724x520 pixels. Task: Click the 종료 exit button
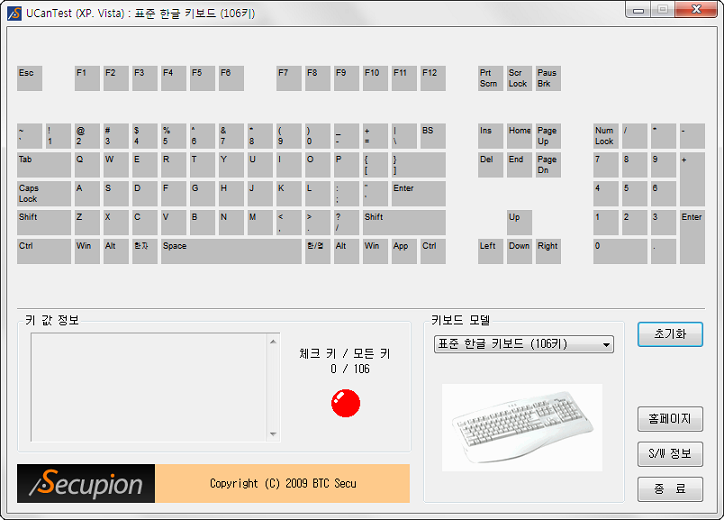click(670, 489)
